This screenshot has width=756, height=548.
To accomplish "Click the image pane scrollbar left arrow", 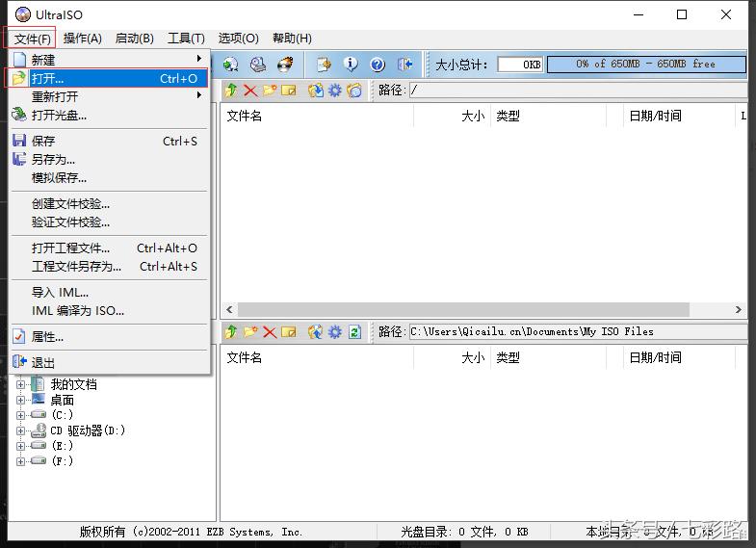I will tap(229, 309).
